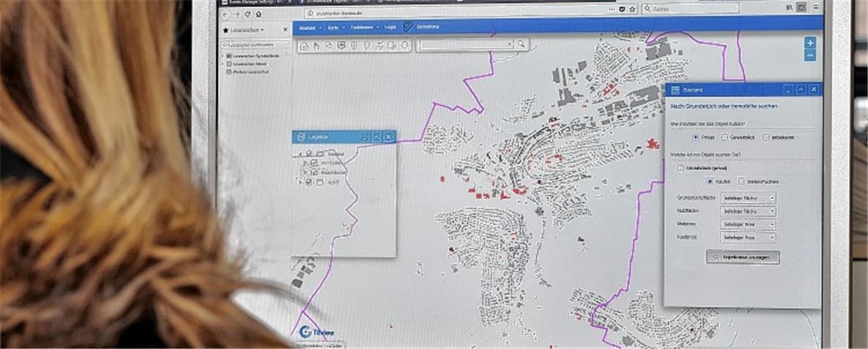Zoom out with the minus map button

pyautogui.click(x=810, y=56)
